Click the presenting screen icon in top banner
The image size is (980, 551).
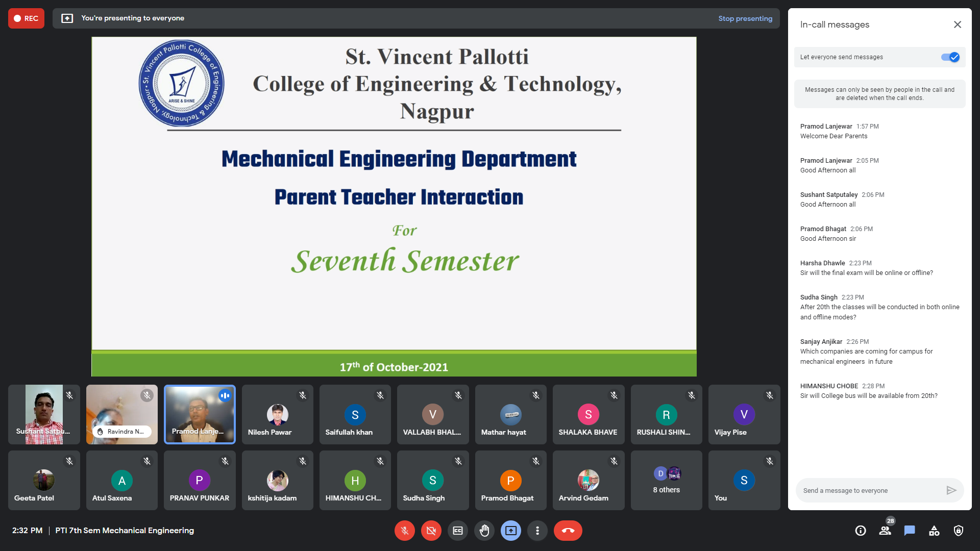click(67, 18)
